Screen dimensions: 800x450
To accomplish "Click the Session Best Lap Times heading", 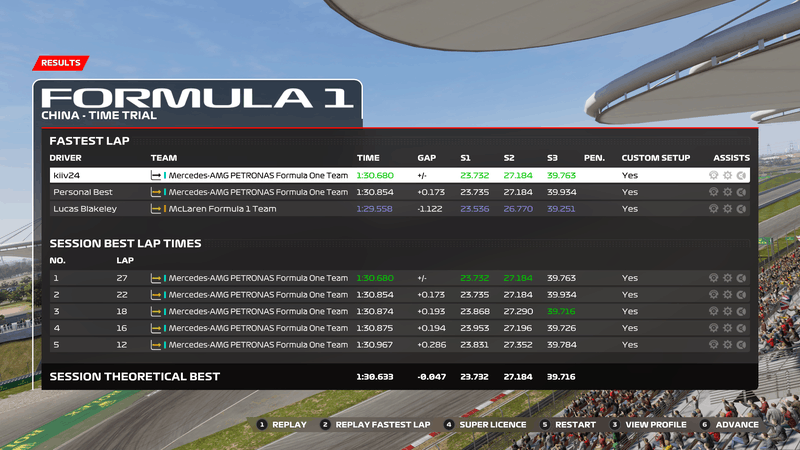I will pos(126,243).
